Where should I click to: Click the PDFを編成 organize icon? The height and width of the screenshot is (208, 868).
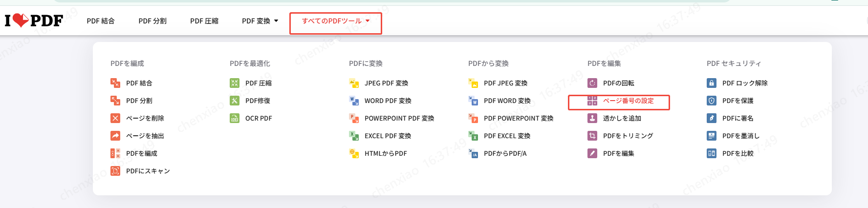(x=115, y=153)
